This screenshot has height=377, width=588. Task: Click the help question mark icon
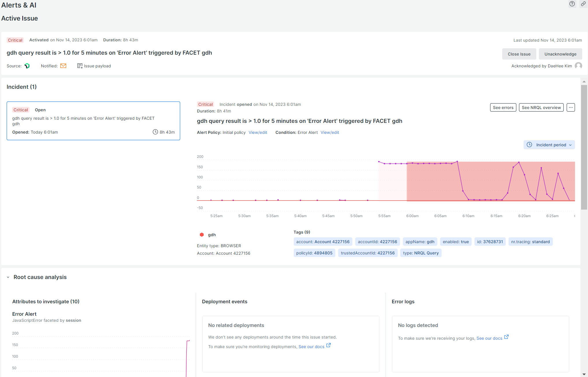point(572,4)
